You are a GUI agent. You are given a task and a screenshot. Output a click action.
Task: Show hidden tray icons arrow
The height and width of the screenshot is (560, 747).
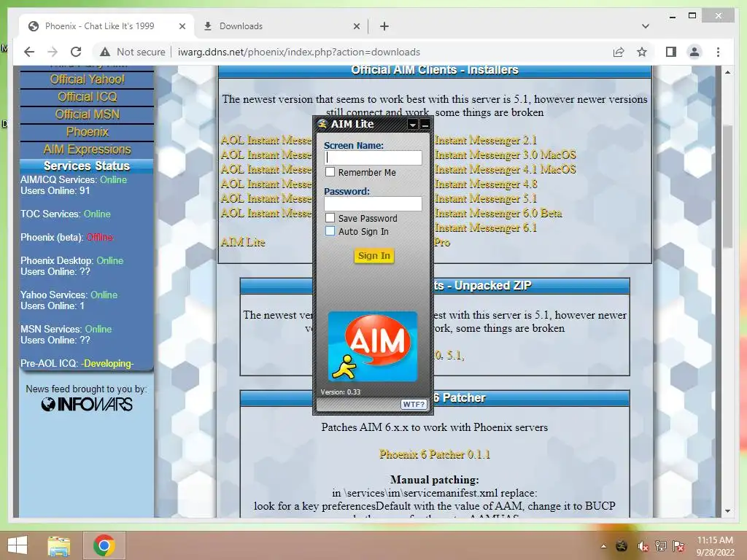pos(603,546)
